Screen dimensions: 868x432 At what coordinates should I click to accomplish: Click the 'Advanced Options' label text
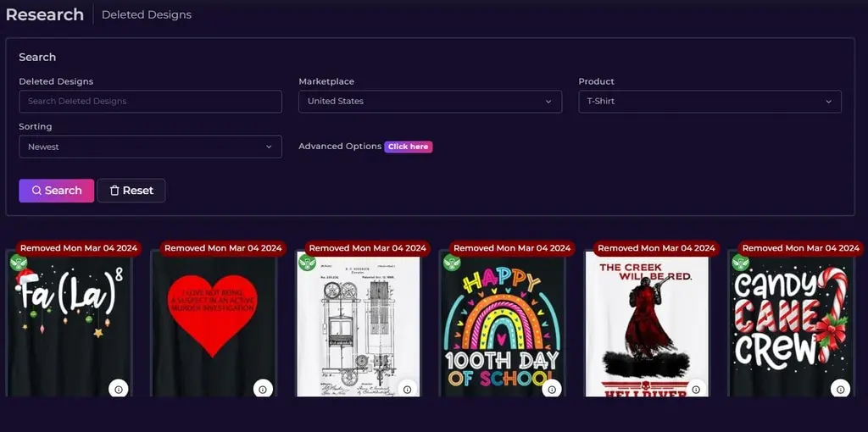[x=340, y=147]
